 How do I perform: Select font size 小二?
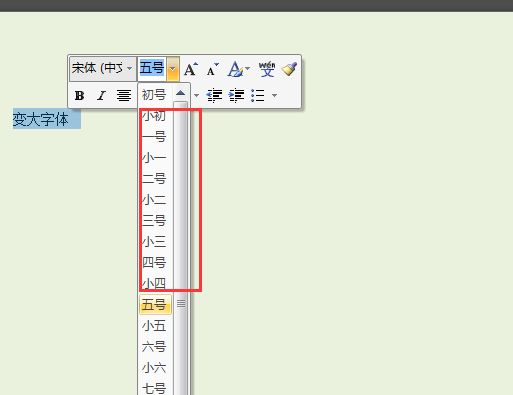click(x=154, y=200)
